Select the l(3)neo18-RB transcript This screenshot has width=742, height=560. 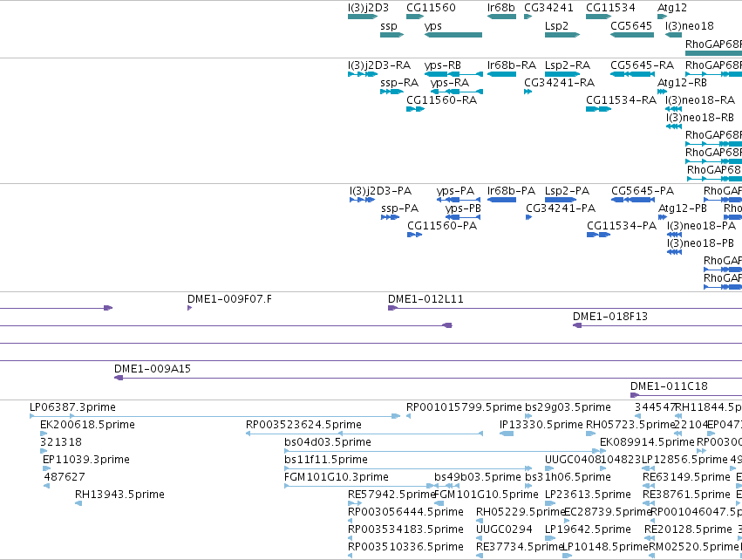673,126
